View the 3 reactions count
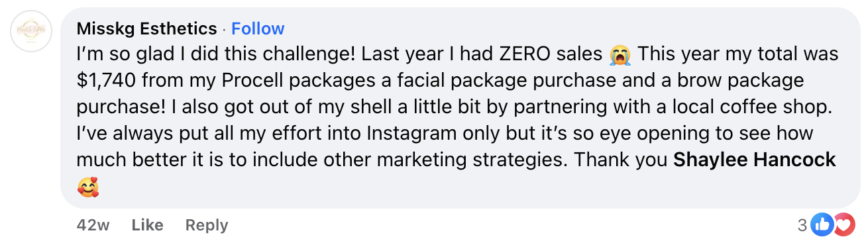868x245 pixels. coord(802,226)
